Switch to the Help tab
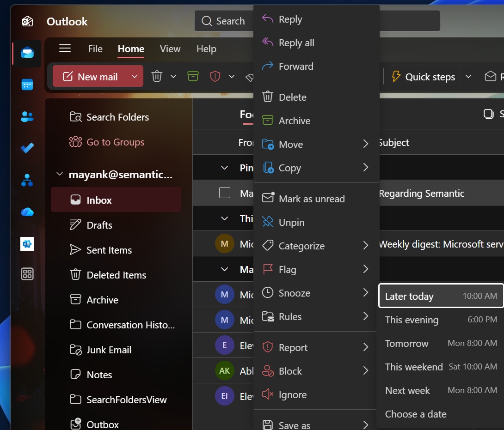Image resolution: width=504 pixels, height=430 pixels. click(206, 49)
